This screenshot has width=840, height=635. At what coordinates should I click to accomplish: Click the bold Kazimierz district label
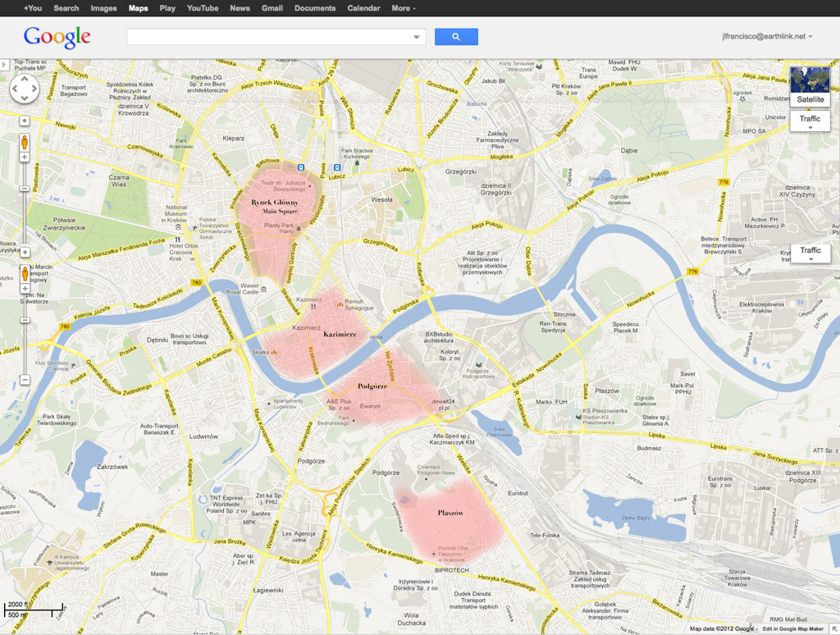point(340,334)
